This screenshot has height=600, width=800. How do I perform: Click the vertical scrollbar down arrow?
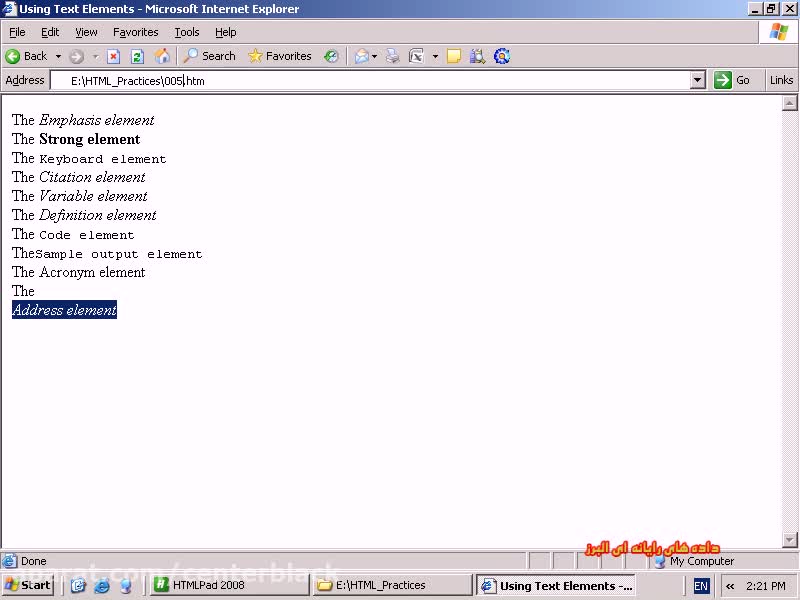coord(790,540)
